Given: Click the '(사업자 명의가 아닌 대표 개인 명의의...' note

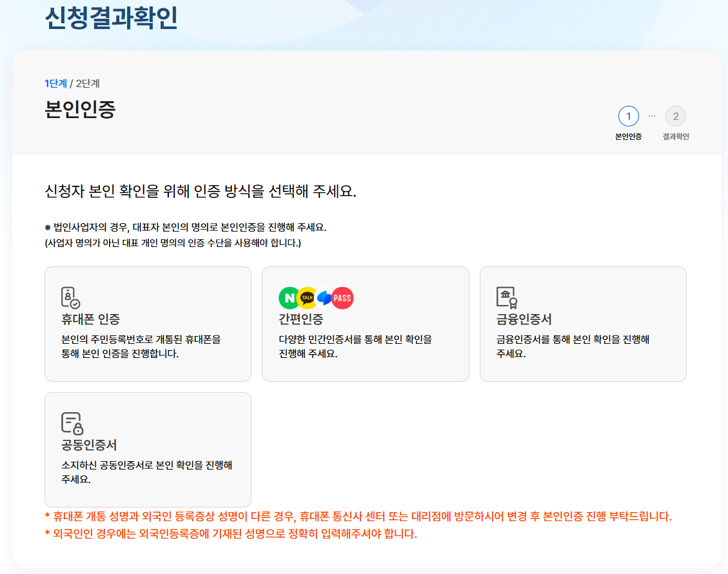Looking at the screenshot, I should click(173, 243).
